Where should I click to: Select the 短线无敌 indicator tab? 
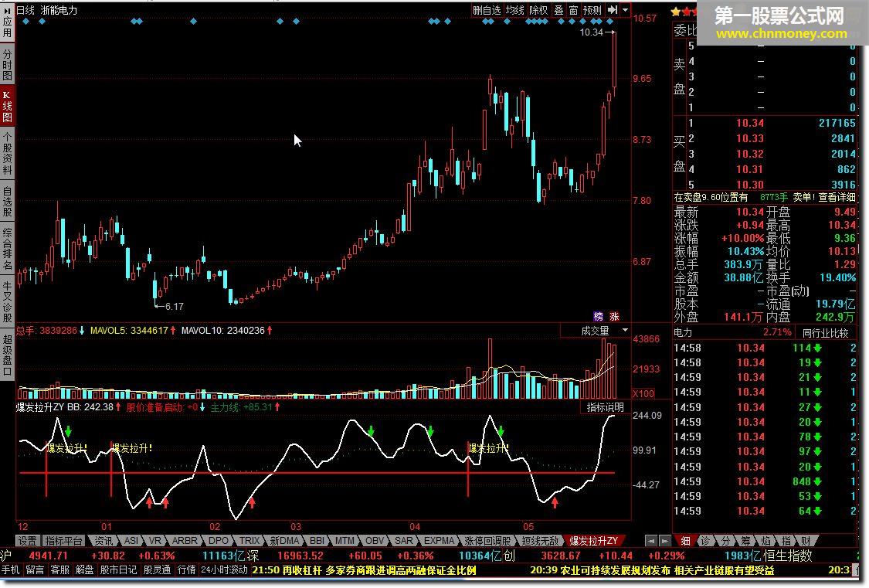point(540,541)
